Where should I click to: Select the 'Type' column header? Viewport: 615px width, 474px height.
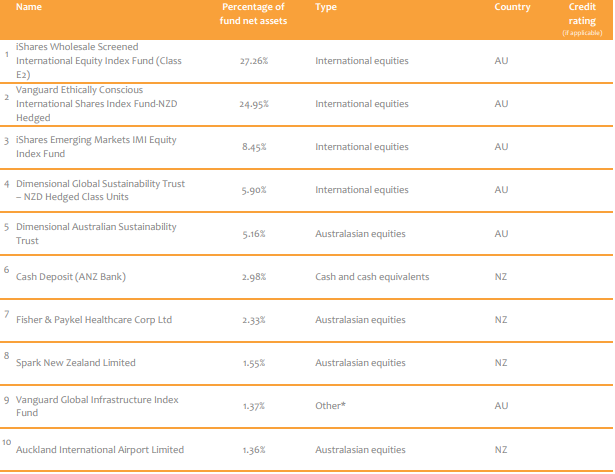tap(326, 7)
